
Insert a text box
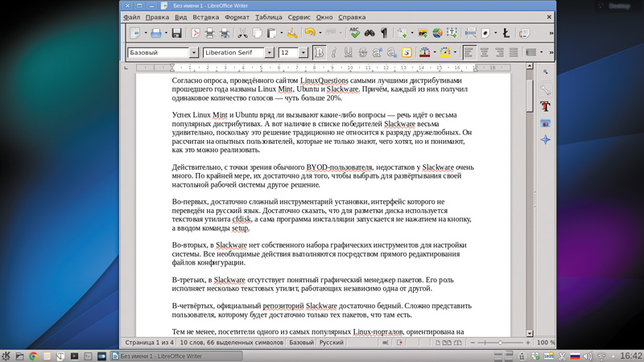pos(452,33)
